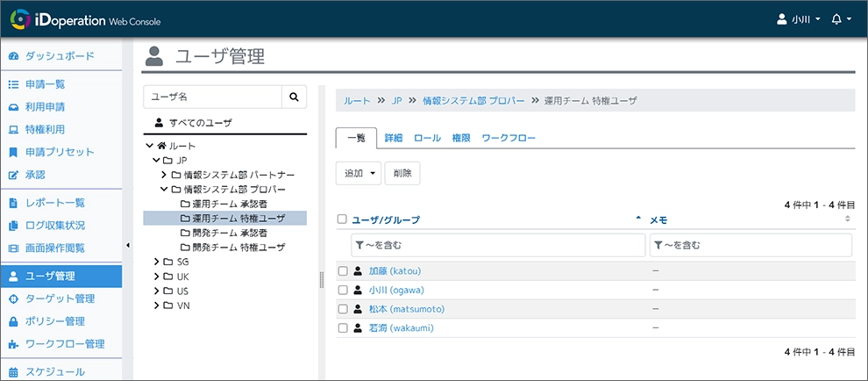
Task: Expand the UK folder
Action: [x=157, y=277]
